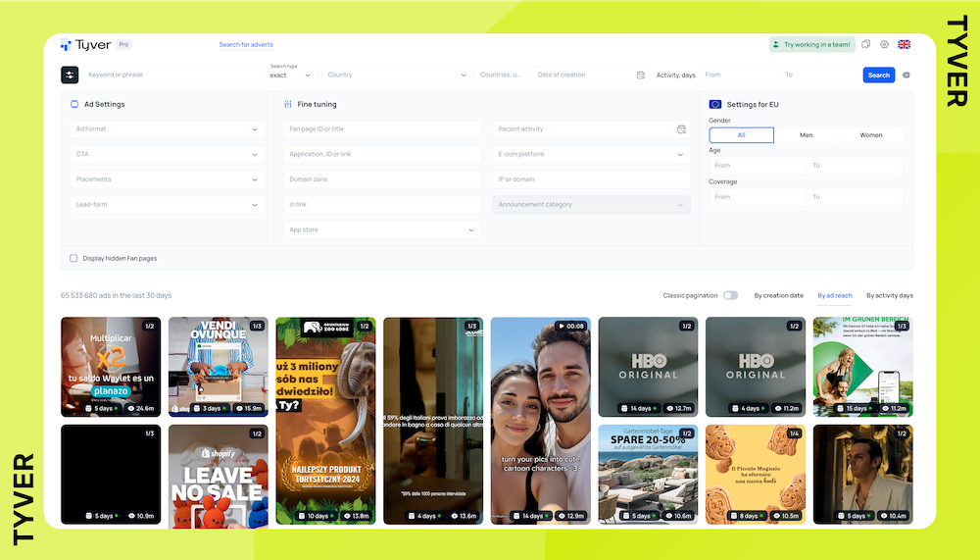
Task: Open the Im Grünen Bereich ad thumbnail
Action: coord(863,367)
